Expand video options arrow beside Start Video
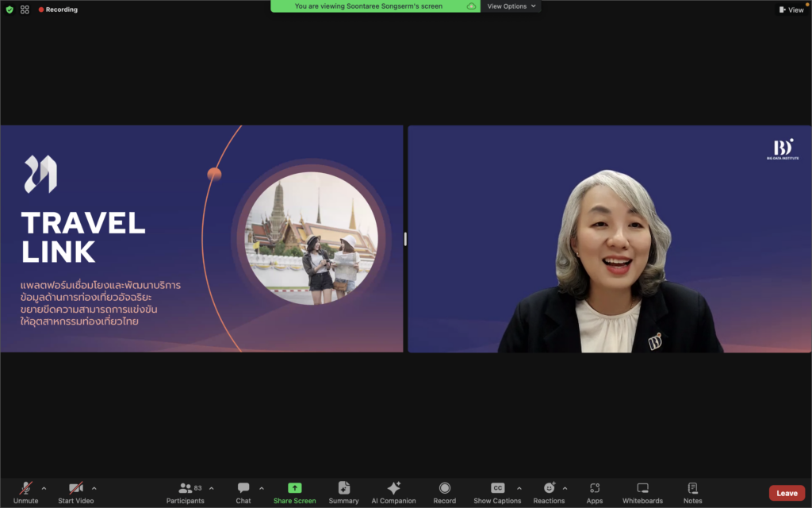 point(94,488)
